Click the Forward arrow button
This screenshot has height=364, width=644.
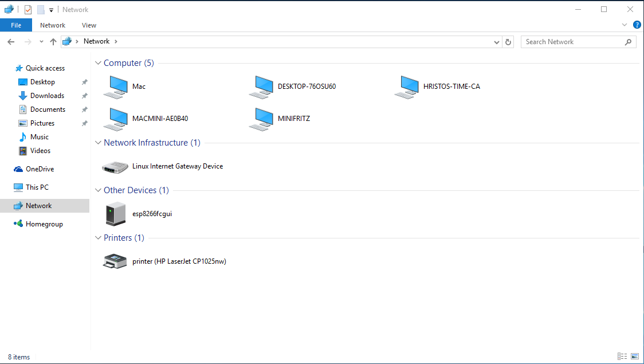[28, 41]
